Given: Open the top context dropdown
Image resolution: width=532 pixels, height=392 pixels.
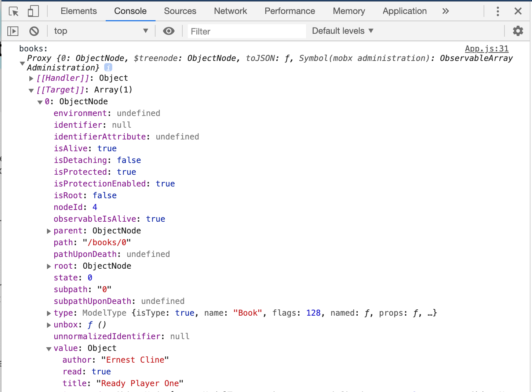Looking at the screenshot, I should pos(101,31).
